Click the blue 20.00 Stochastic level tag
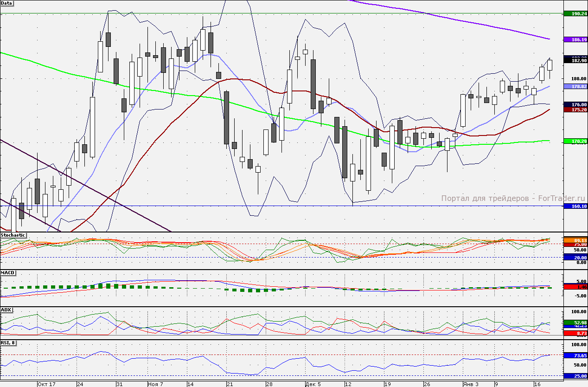This screenshot has width=588, height=387. [x=575, y=257]
